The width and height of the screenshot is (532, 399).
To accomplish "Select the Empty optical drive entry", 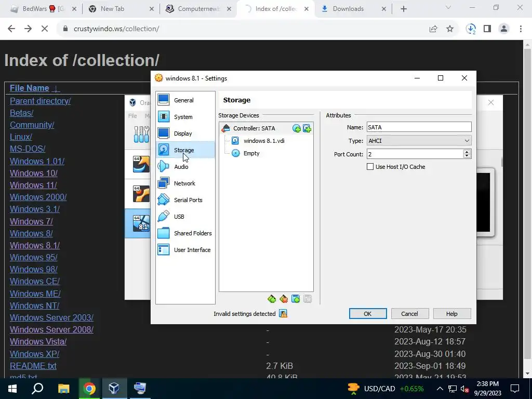I will tap(251, 153).
